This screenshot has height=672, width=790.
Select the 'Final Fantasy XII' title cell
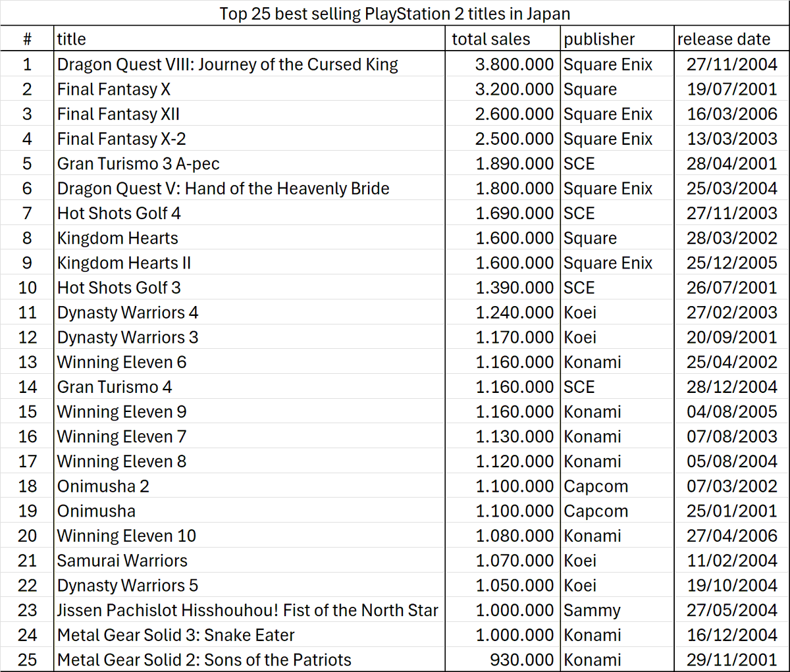tap(250, 114)
